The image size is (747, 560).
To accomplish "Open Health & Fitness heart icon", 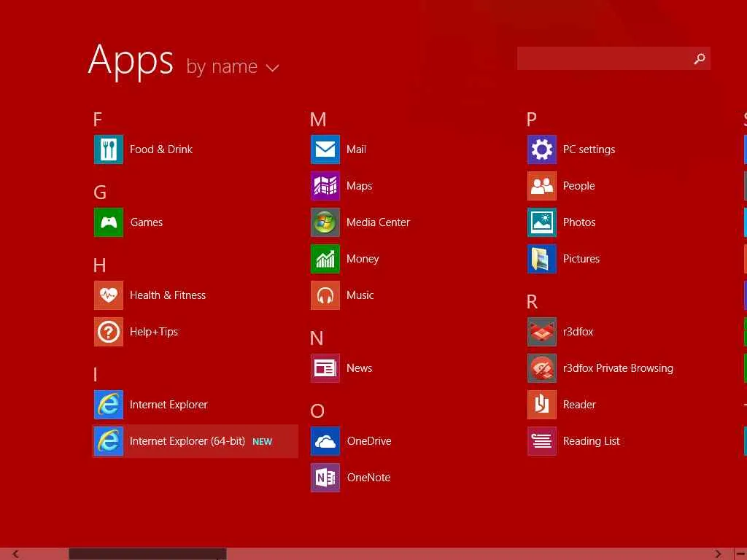I will tap(109, 295).
